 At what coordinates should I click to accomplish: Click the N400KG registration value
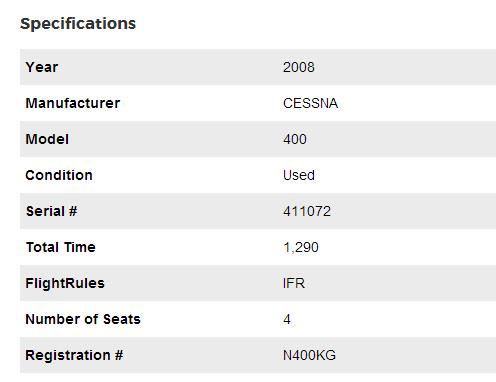pyautogui.click(x=309, y=355)
